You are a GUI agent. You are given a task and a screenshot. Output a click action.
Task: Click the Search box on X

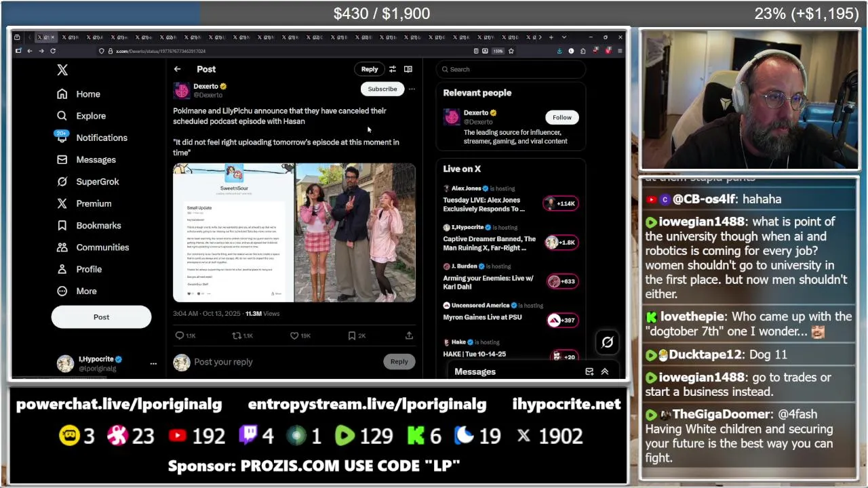pyautogui.click(x=511, y=69)
